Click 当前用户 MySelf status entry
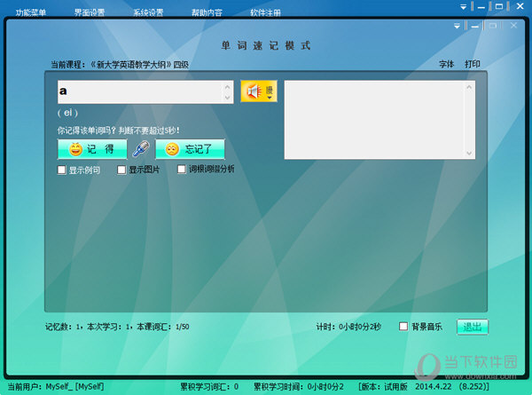The width and height of the screenshot is (532, 395). pyautogui.click(x=56, y=386)
